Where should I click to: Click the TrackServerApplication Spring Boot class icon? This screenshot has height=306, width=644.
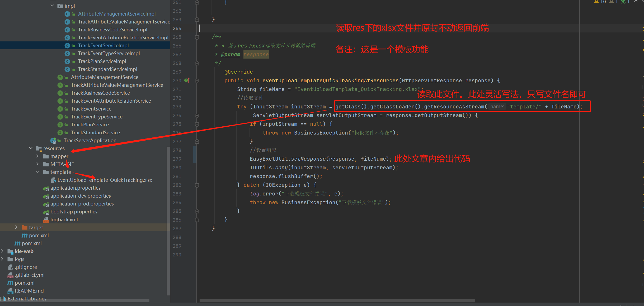(x=53, y=141)
